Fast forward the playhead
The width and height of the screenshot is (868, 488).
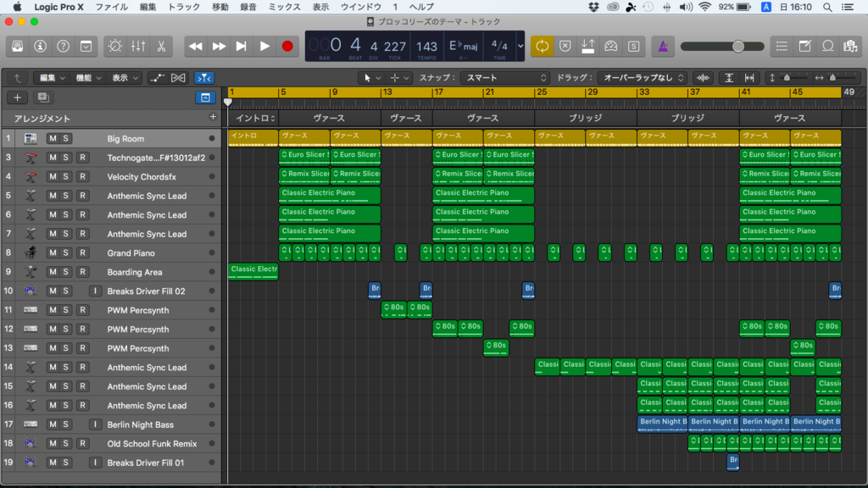(x=219, y=47)
